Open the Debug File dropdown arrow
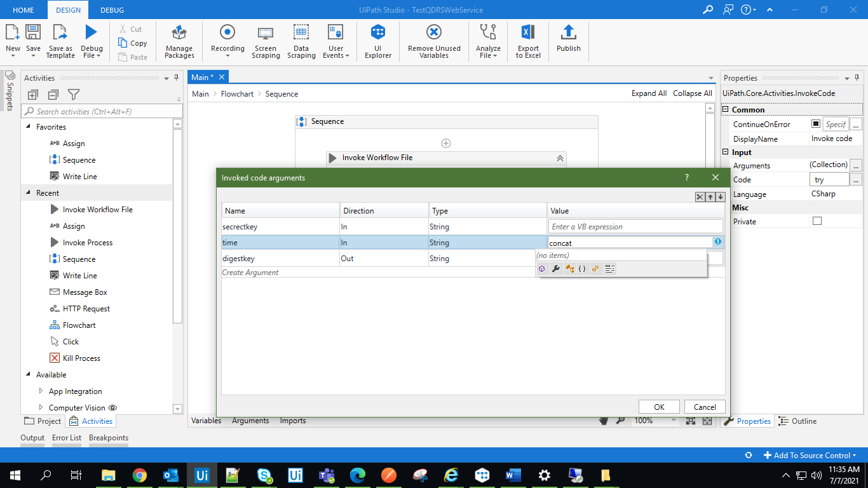 coord(99,56)
